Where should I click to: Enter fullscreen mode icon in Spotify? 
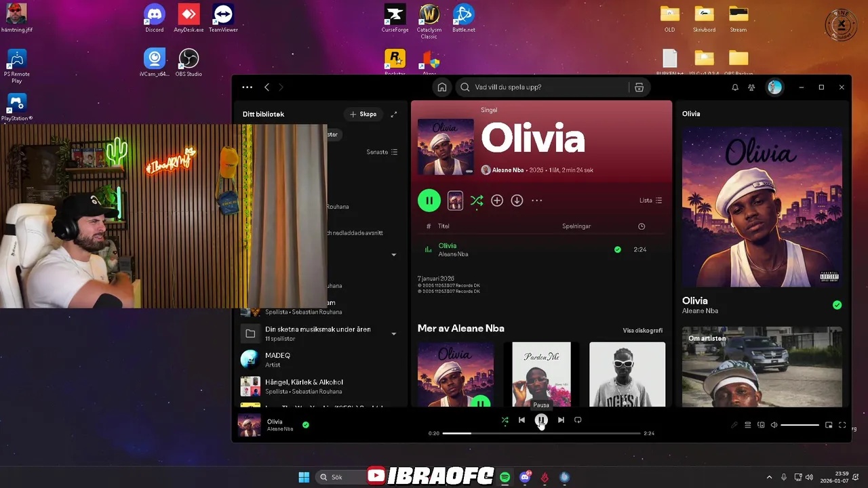(842, 425)
